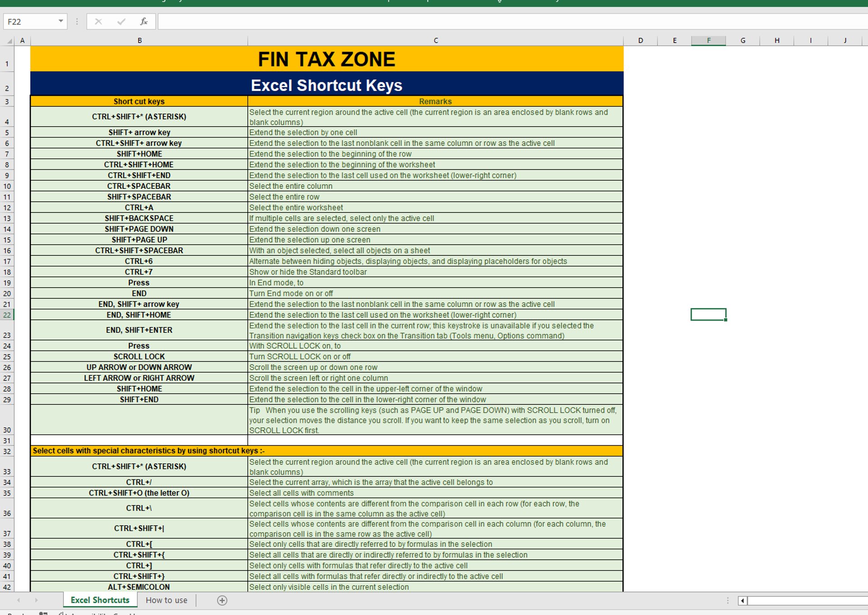Click the Select All corner triangle

[x=9, y=41]
